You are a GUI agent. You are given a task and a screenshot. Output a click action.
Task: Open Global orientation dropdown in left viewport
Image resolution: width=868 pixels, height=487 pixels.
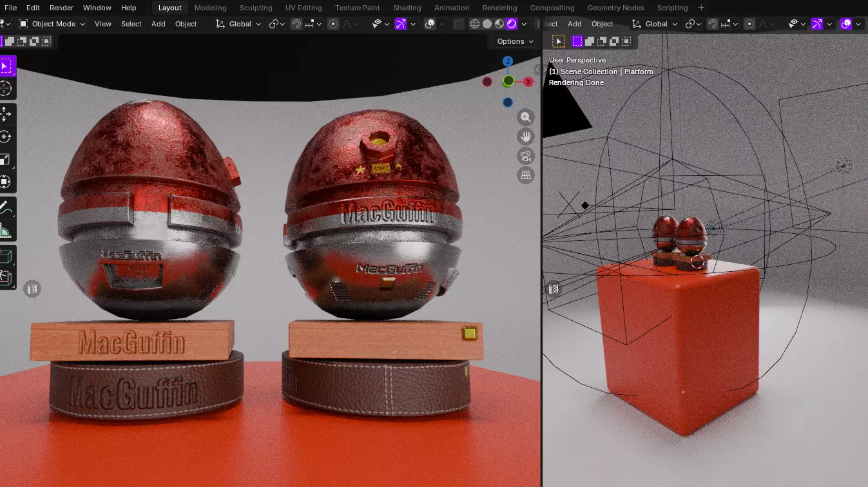[238, 24]
